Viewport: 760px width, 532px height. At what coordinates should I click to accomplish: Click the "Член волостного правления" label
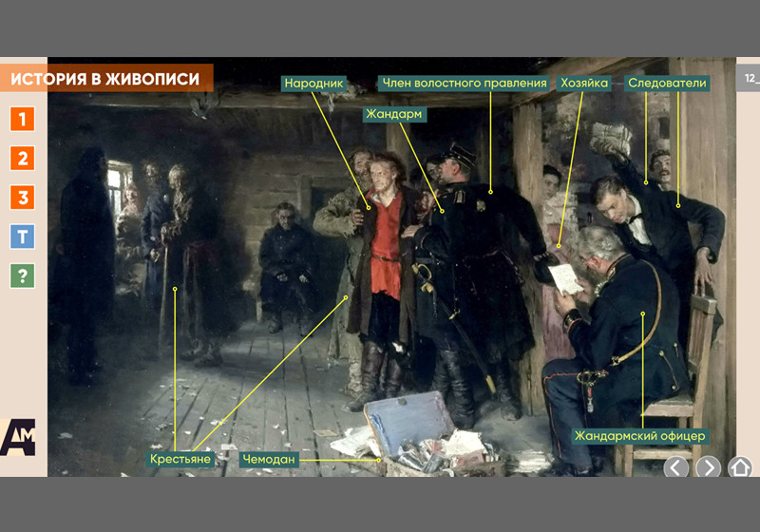click(464, 84)
